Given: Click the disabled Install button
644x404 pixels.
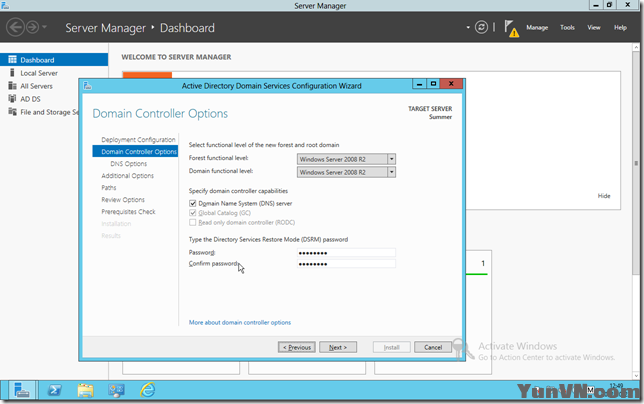Looking at the screenshot, I should (392, 347).
